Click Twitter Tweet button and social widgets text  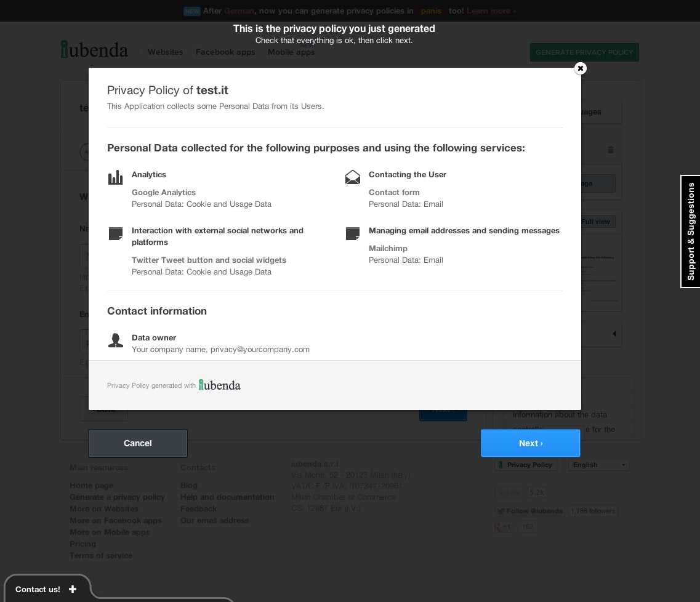pos(209,260)
